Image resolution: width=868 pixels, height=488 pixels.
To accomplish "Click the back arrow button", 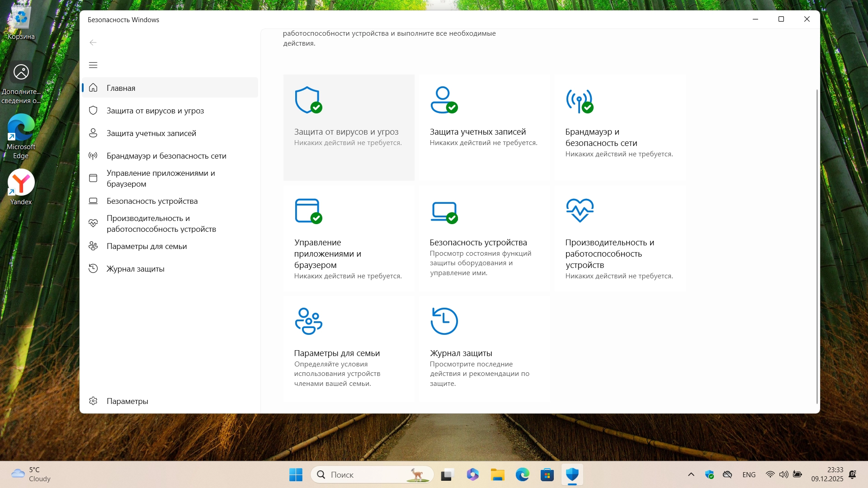I will pos(93,42).
